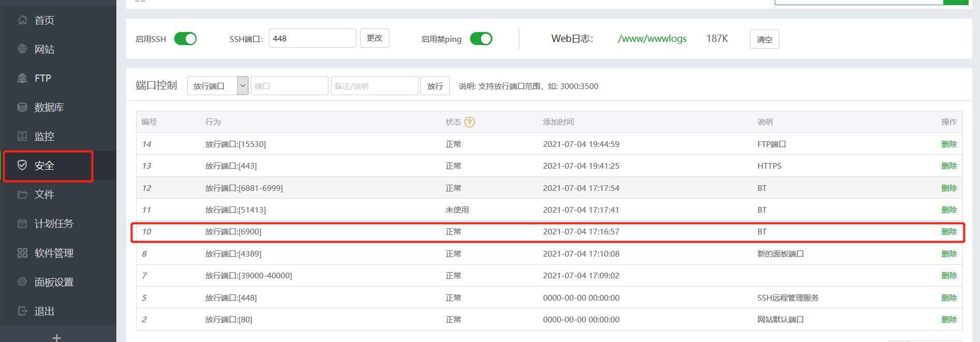Viewport: 980px width, 342px height.
Task: Open 首页 in the sidebar menu
Action: tap(44, 20)
